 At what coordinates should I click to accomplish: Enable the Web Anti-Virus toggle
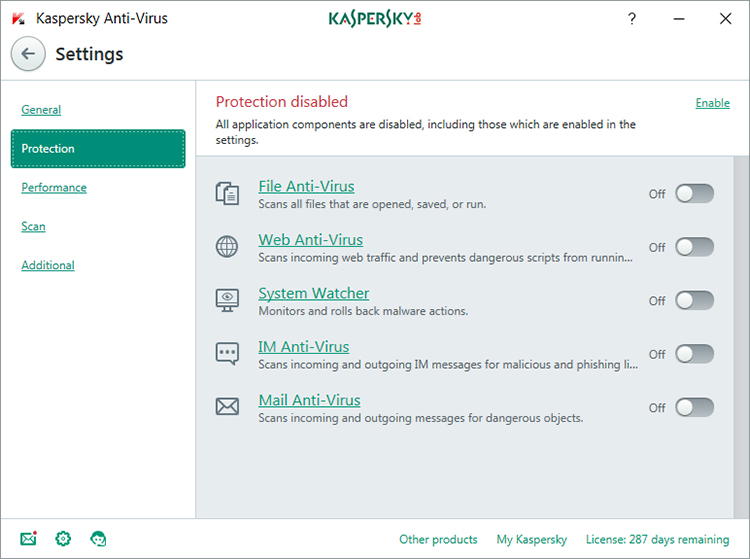point(694,247)
